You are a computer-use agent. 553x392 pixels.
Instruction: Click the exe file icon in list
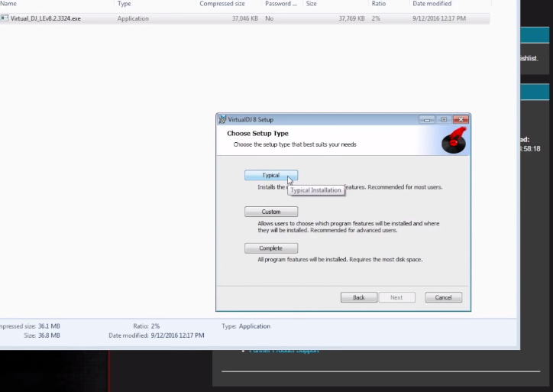tap(5, 18)
